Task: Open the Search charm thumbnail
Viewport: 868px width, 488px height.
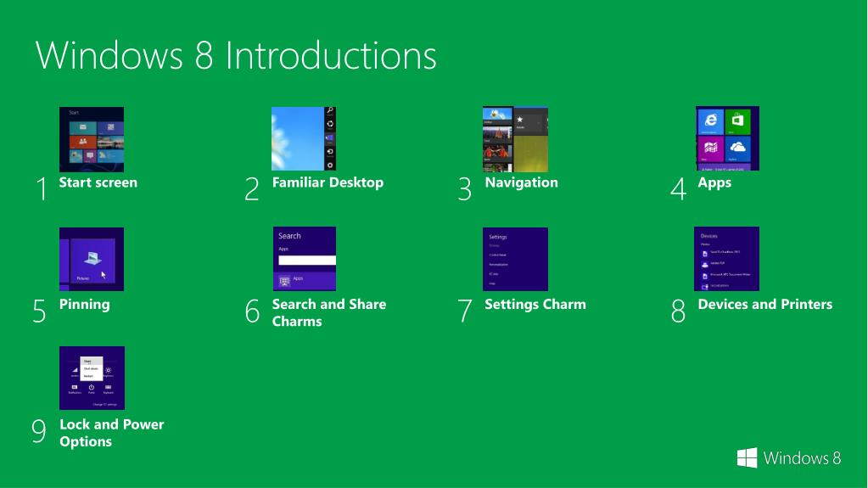Action: pos(304,259)
